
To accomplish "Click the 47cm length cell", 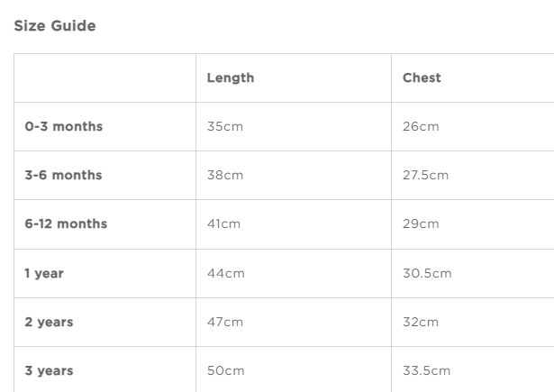I will [225, 322].
